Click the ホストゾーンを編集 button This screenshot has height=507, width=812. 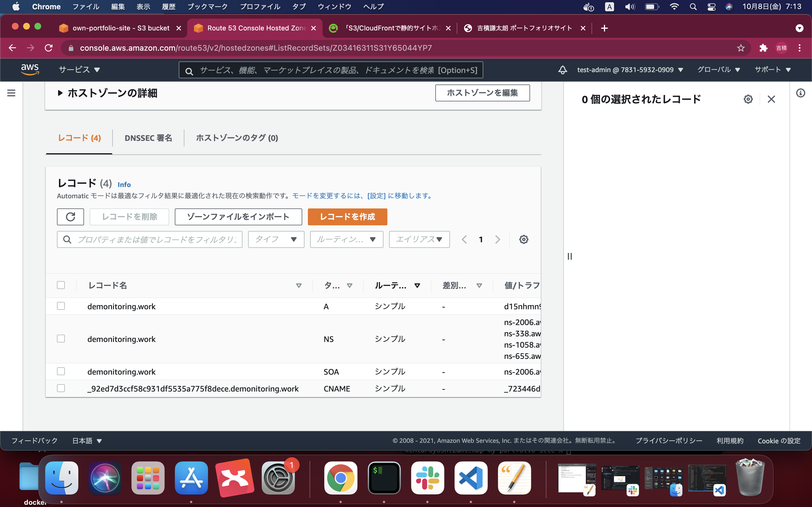pyautogui.click(x=482, y=93)
